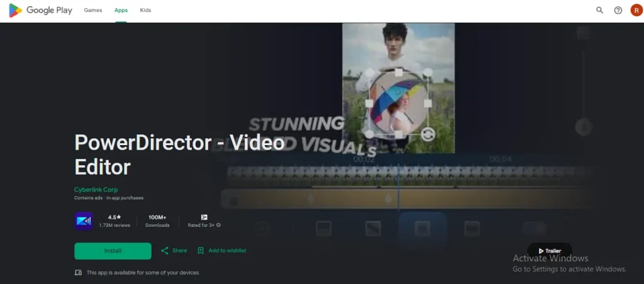644x284 pixels.
Task: Click 'This app is available for some of your devices'
Action: [x=143, y=273]
